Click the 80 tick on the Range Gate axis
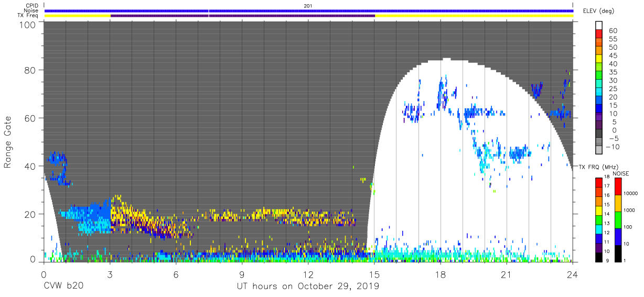The image size is (644, 297). (x=30, y=70)
